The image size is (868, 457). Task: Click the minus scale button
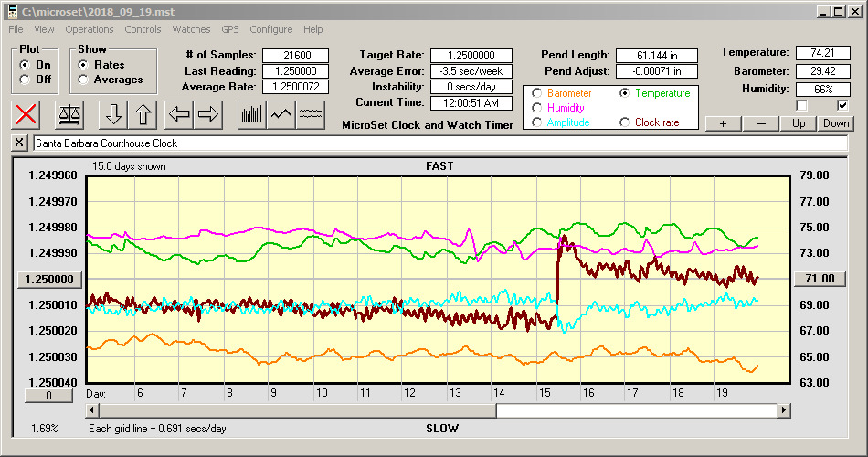[x=760, y=123]
